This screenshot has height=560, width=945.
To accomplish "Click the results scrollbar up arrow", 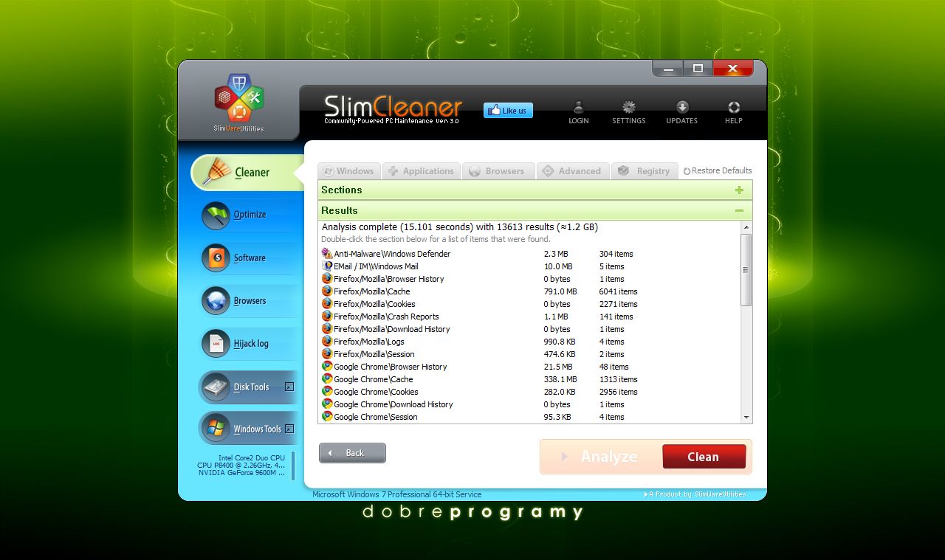I will (x=746, y=227).
